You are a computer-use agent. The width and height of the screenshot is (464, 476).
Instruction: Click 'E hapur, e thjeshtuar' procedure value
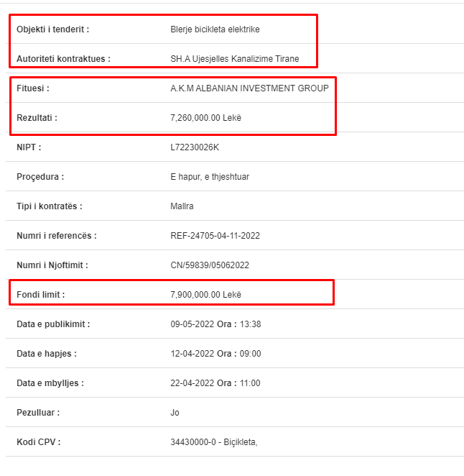point(210,177)
